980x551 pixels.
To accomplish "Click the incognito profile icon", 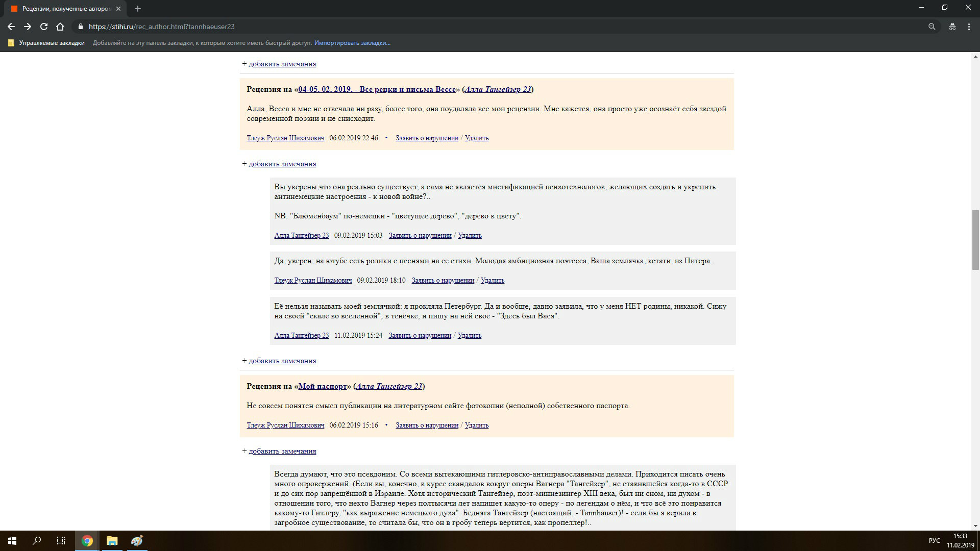I will tap(952, 27).
